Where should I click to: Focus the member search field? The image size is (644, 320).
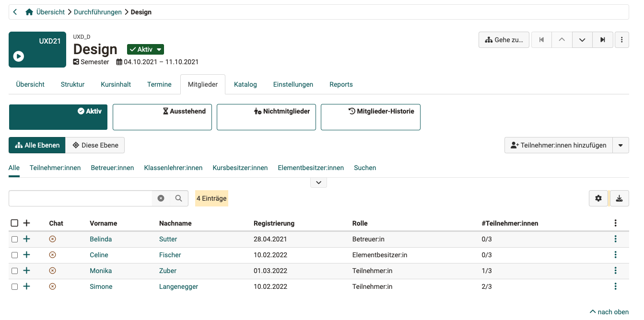pos(81,198)
